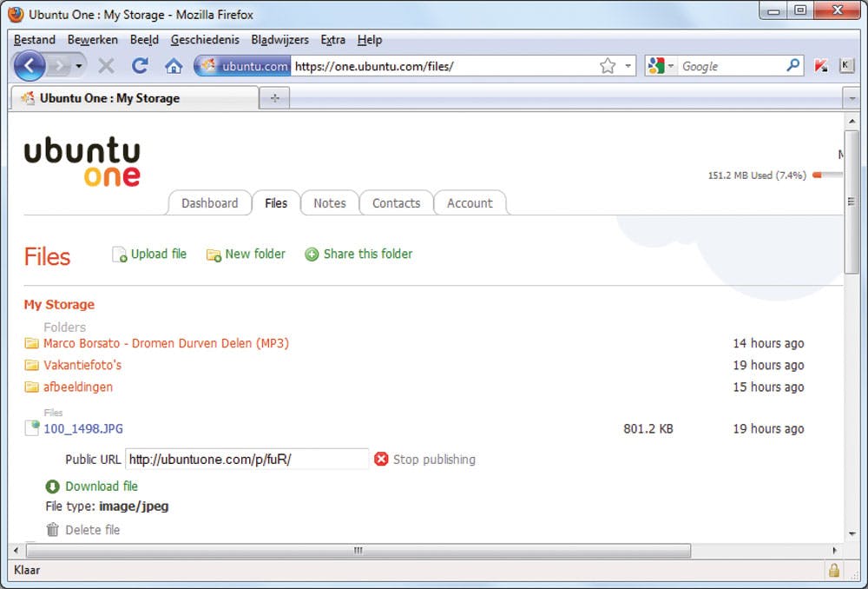Open the Extra menu
The image size is (868, 589).
click(332, 40)
